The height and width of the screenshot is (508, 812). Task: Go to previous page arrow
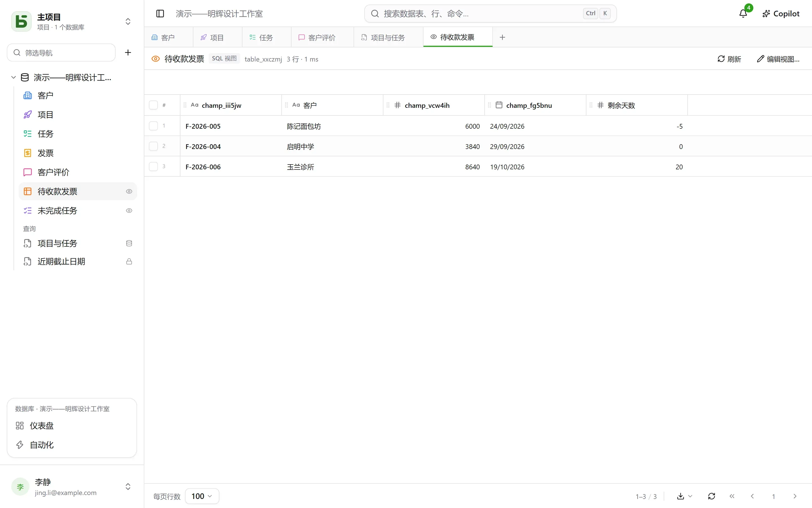[752, 496]
